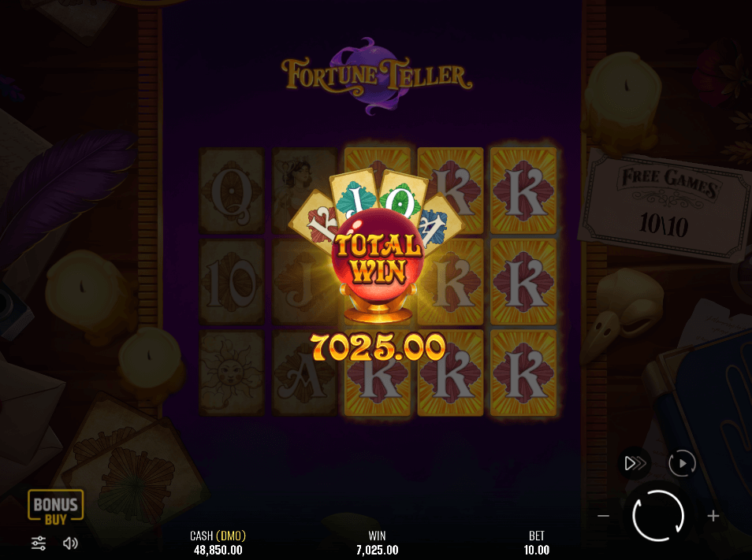Click the Fortune Teller logo
The height and width of the screenshot is (560, 752).
pyautogui.click(x=377, y=76)
